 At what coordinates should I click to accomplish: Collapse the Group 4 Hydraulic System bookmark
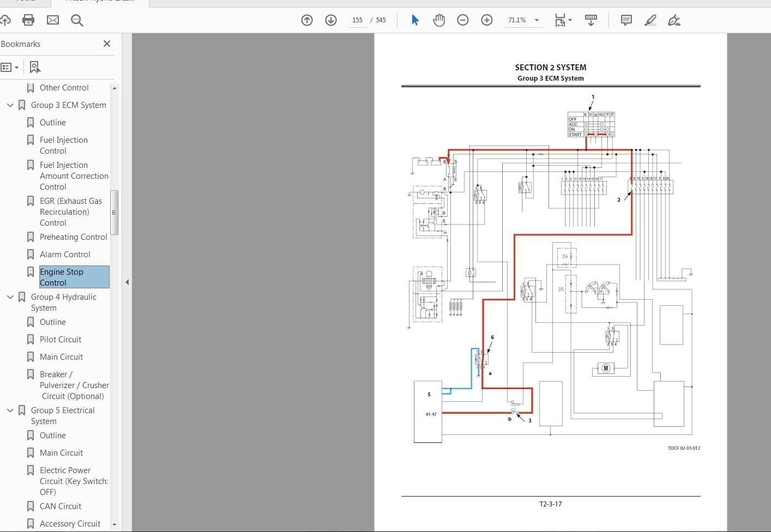pos(10,297)
